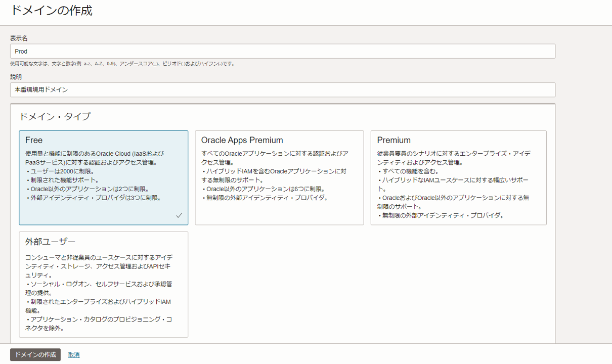Click text Oracle以外のアプリケーションは6つに制限
Viewport: 612px width, 364px height.
coord(265,189)
